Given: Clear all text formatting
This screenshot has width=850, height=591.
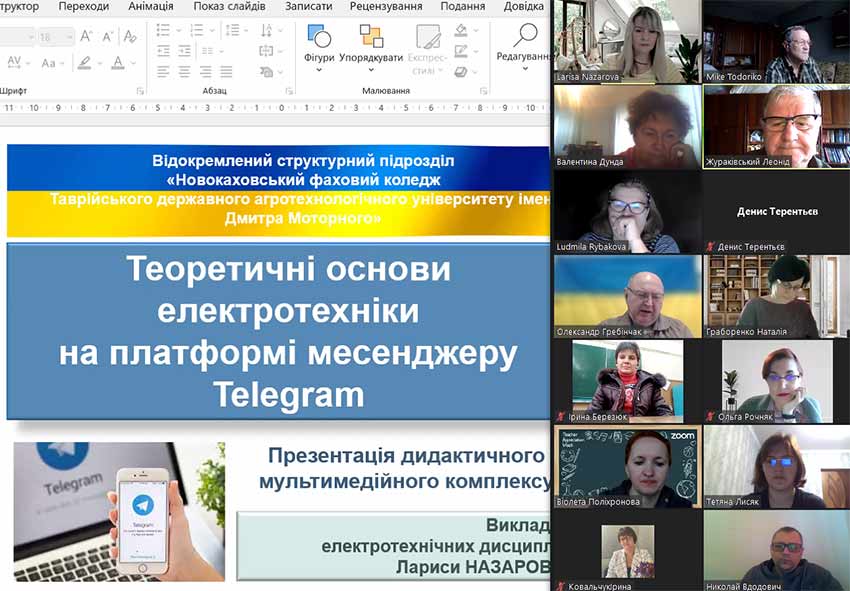Looking at the screenshot, I should [x=129, y=36].
